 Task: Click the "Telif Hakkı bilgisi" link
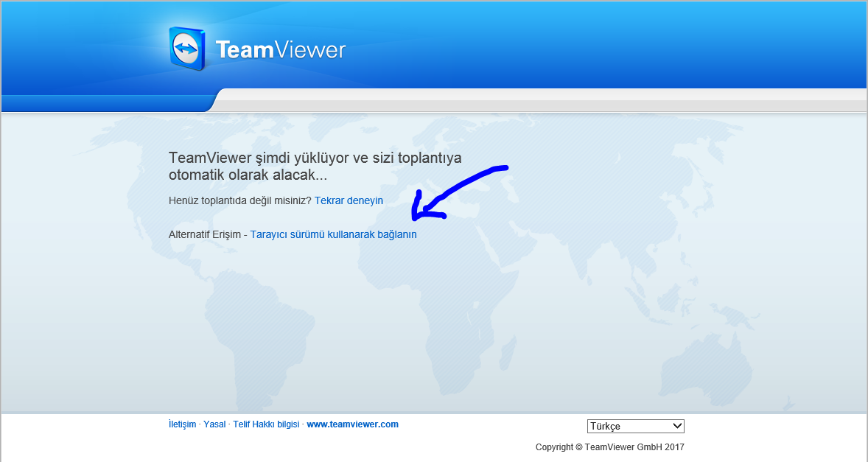tap(266, 424)
